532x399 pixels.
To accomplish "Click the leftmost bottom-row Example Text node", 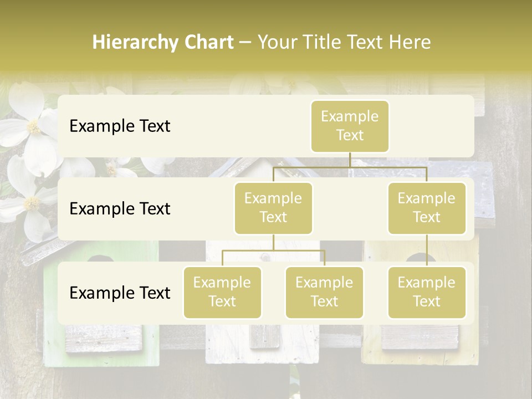I will 222,293.
